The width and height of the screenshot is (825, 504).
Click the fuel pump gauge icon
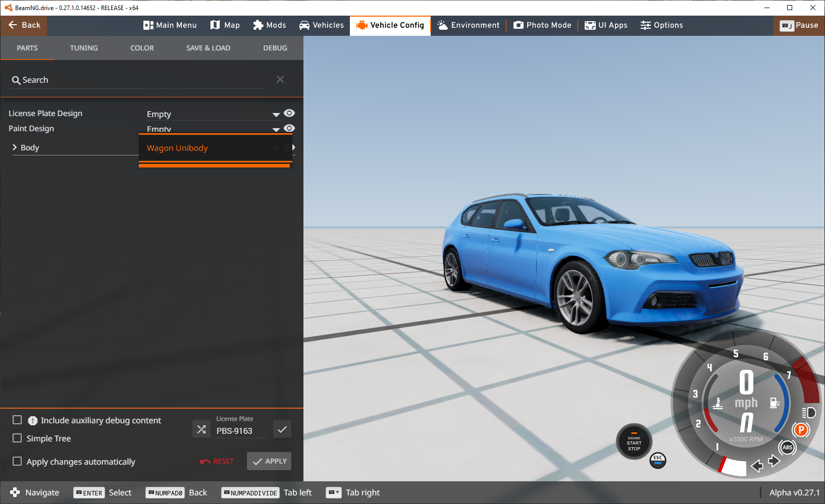[775, 402]
